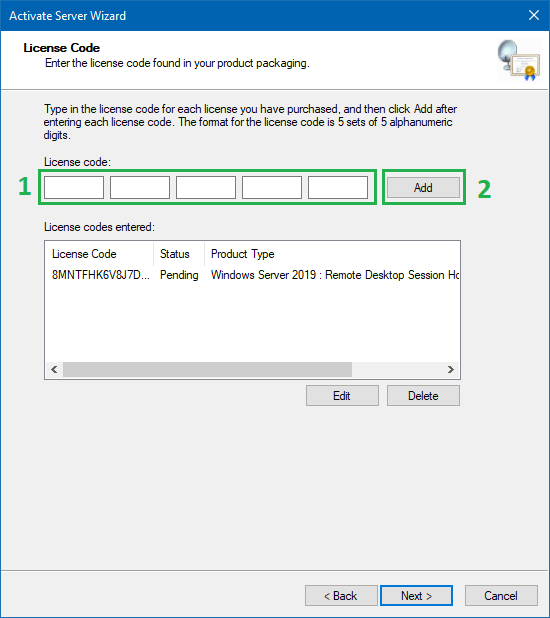This screenshot has width=550, height=618.
Task: Click the license certificate icon in header
Action: click(518, 60)
